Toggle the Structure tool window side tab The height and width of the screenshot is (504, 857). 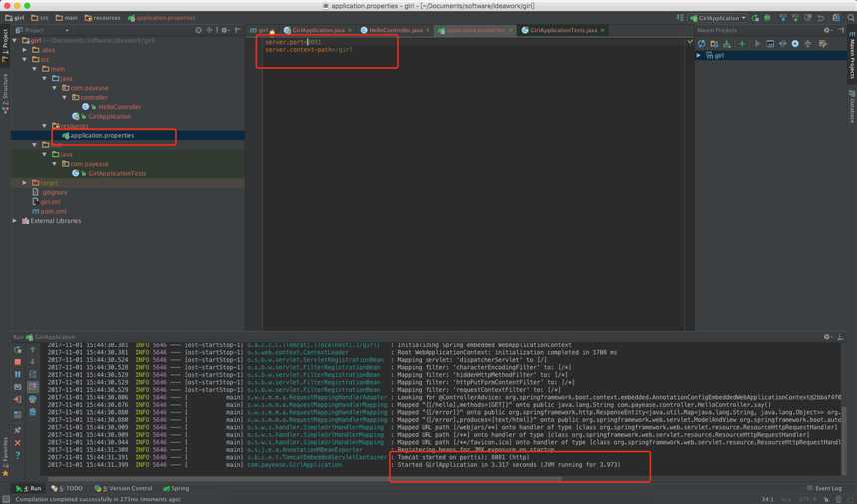tap(5, 94)
